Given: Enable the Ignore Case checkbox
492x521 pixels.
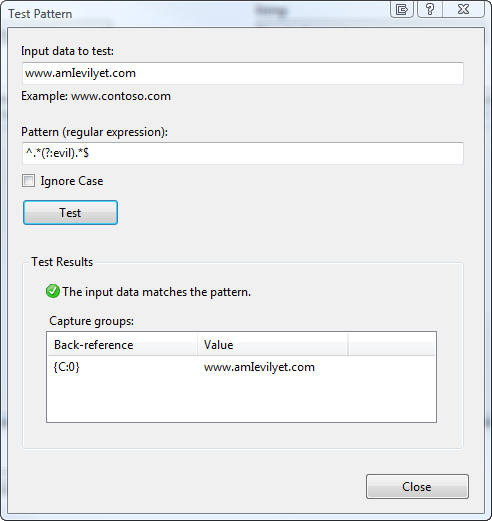Looking at the screenshot, I should tap(28, 181).
